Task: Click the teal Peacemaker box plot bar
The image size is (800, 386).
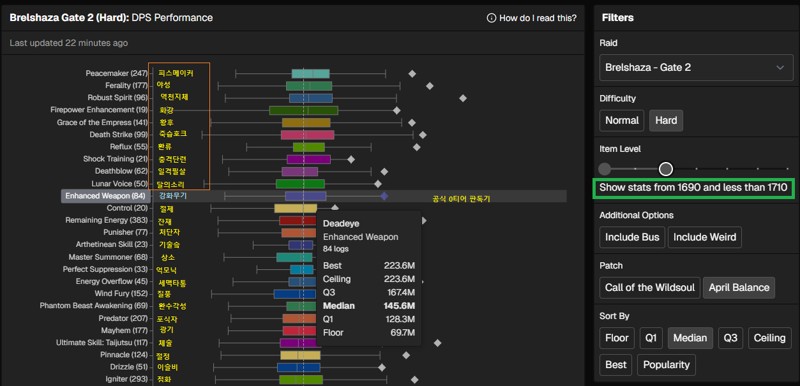Action: tap(311, 74)
